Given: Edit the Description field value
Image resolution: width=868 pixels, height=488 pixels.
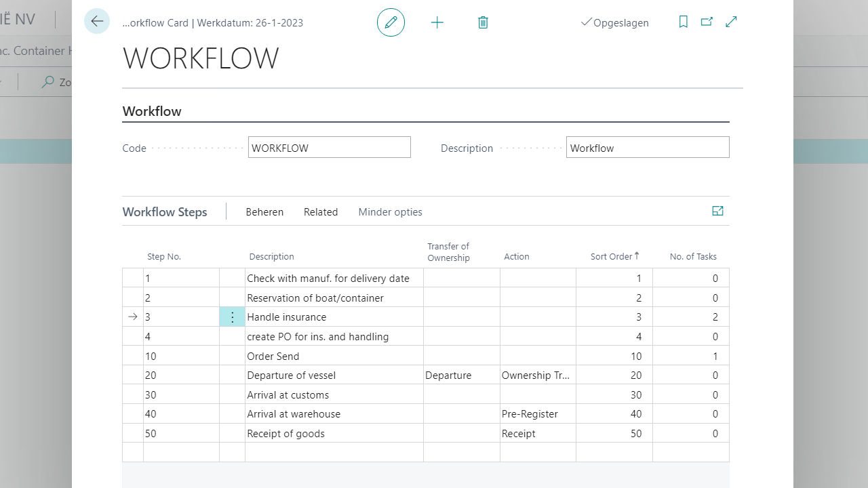Looking at the screenshot, I should click(647, 147).
